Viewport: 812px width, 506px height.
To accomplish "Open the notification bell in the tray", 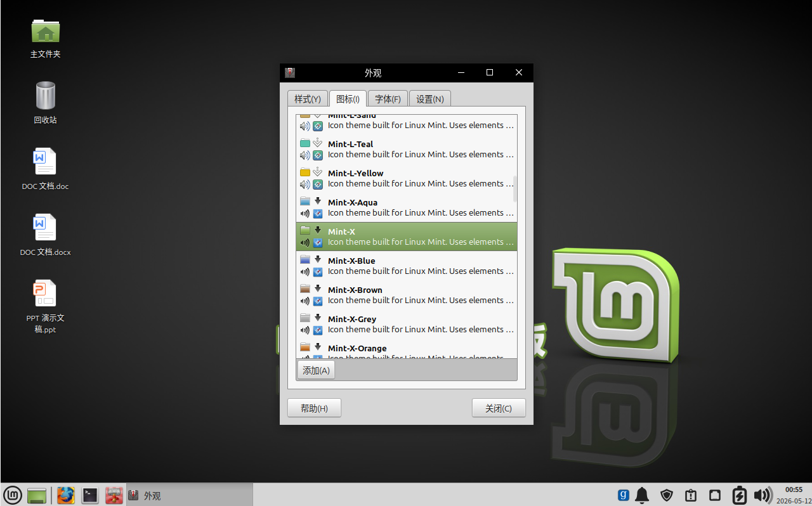I will (643, 495).
